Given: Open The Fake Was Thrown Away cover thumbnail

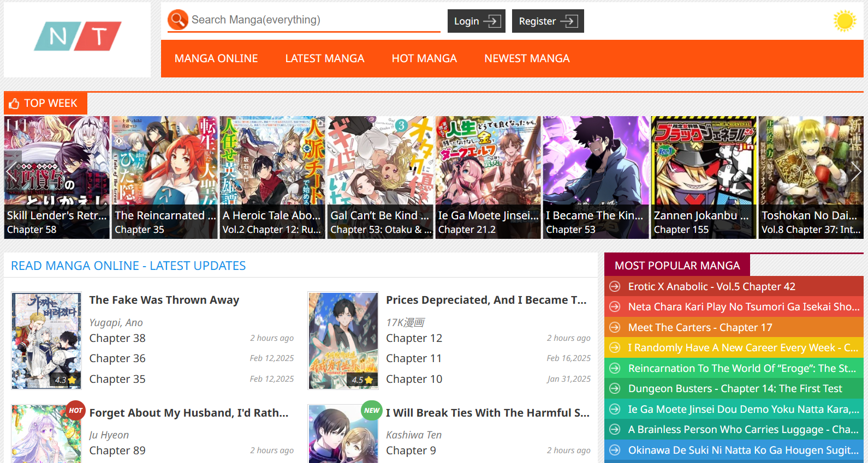Looking at the screenshot, I should [x=46, y=340].
